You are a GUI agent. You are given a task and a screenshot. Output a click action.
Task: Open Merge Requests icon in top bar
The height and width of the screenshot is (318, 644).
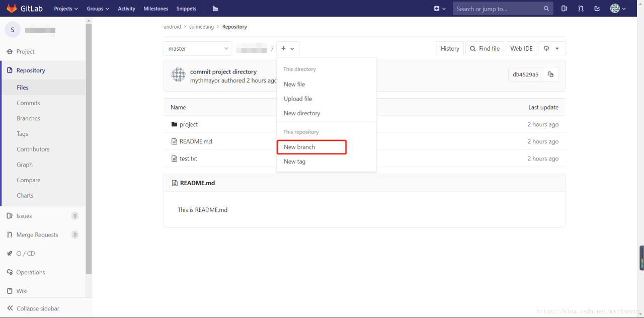(x=581, y=9)
